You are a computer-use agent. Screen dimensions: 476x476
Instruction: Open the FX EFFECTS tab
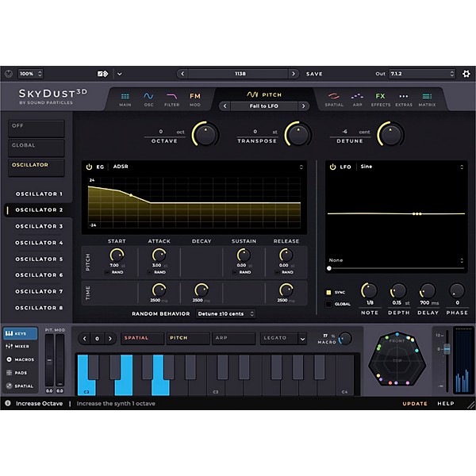tap(381, 100)
